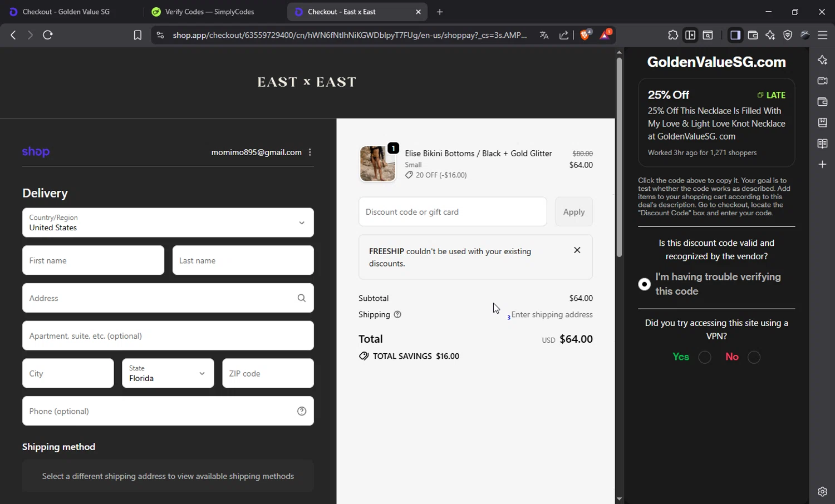Select "I'm having trouble verifying" radio
835x504 pixels.
644,284
